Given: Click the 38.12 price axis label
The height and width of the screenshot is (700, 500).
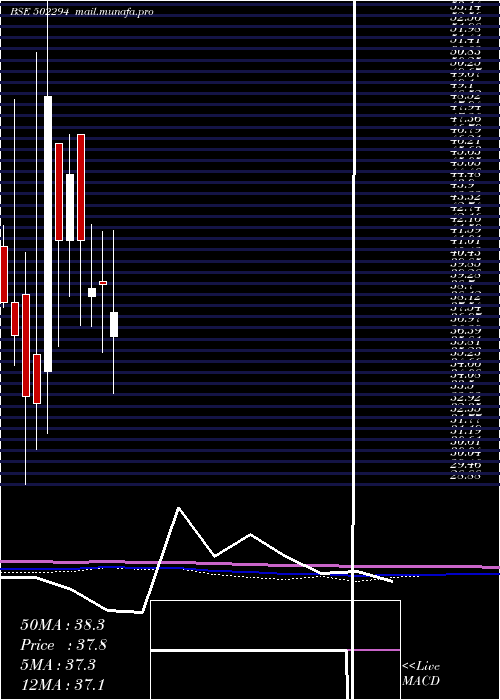Looking at the screenshot, I should coord(465,298).
